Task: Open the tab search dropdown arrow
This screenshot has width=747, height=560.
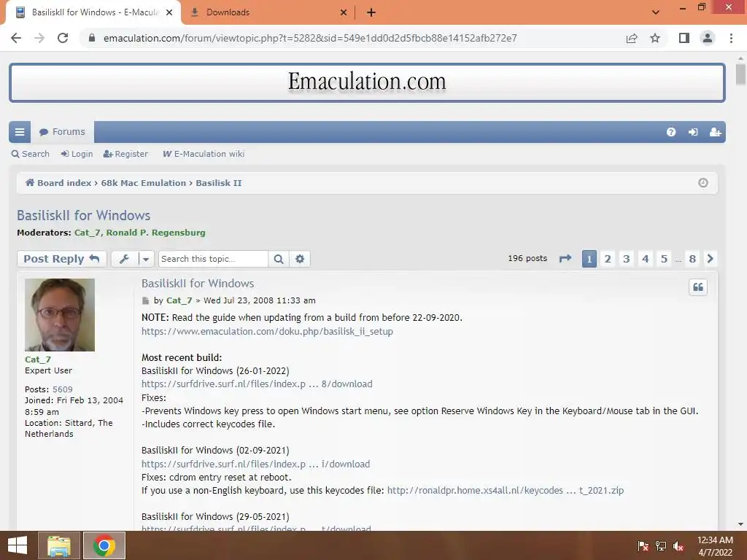Action: coord(656,12)
